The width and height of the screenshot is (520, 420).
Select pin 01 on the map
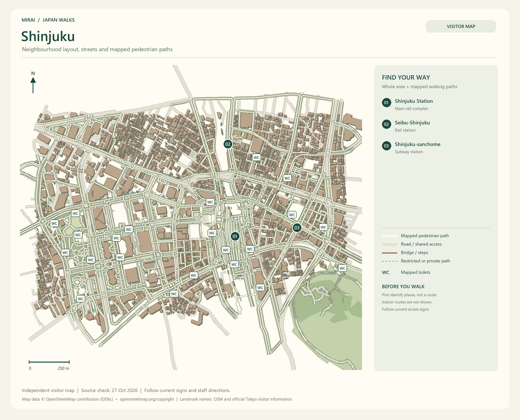pyautogui.click(x=235, y=236)
